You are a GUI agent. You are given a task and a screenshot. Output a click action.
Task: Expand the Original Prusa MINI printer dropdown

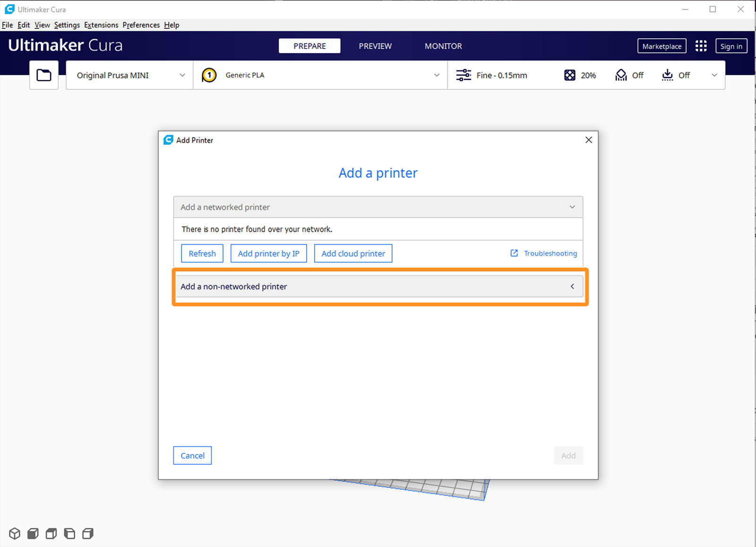129,75
